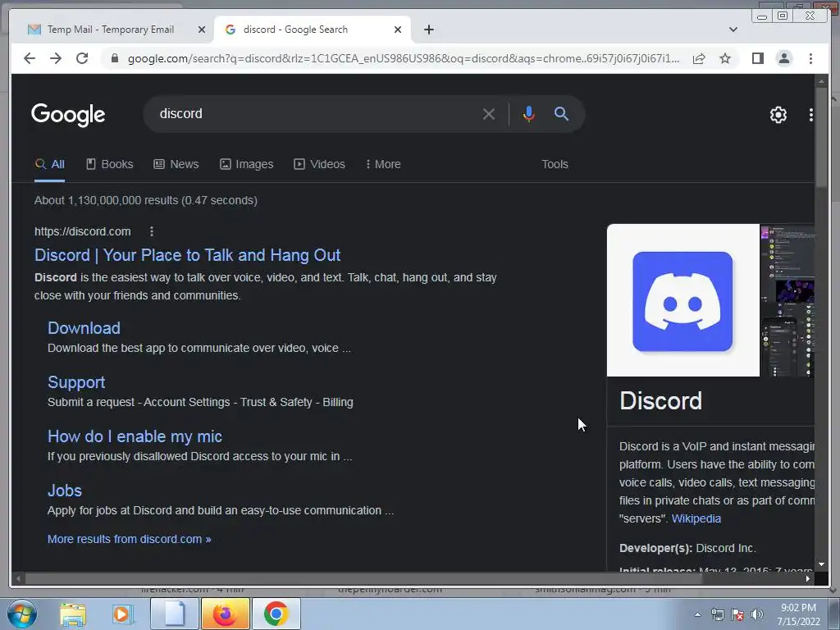Expand the More search categories

383,164
